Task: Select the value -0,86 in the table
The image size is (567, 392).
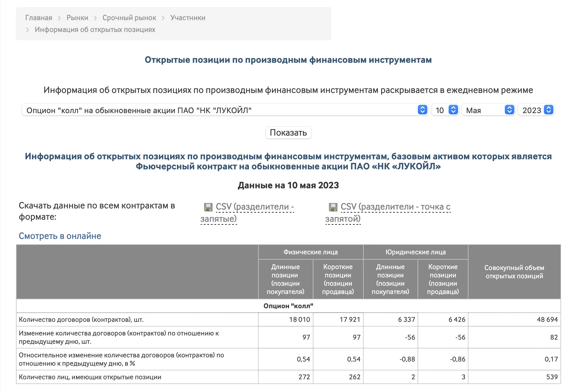Action: coord(458,359)
